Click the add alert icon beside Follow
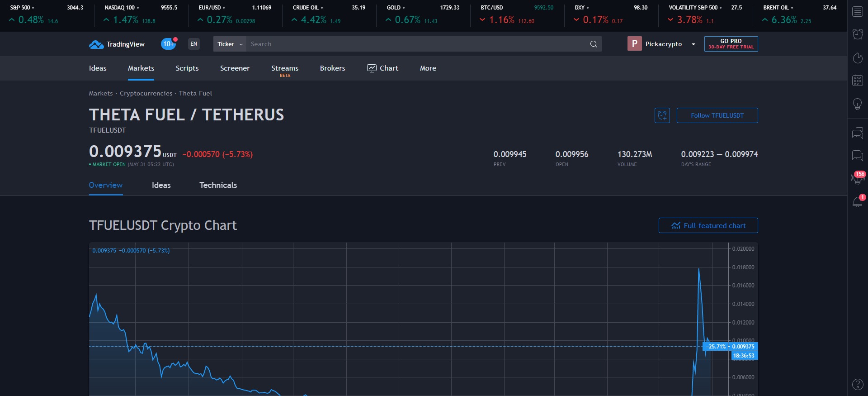Screen dimensions: 868x396 pyautogui.click(x=662, y=115)
